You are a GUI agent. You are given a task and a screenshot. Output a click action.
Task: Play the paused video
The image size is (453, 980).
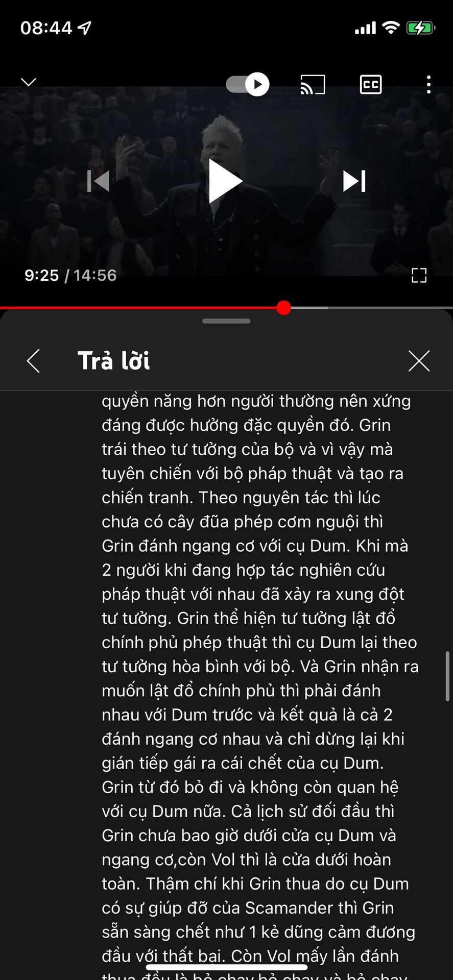[226, 181]
